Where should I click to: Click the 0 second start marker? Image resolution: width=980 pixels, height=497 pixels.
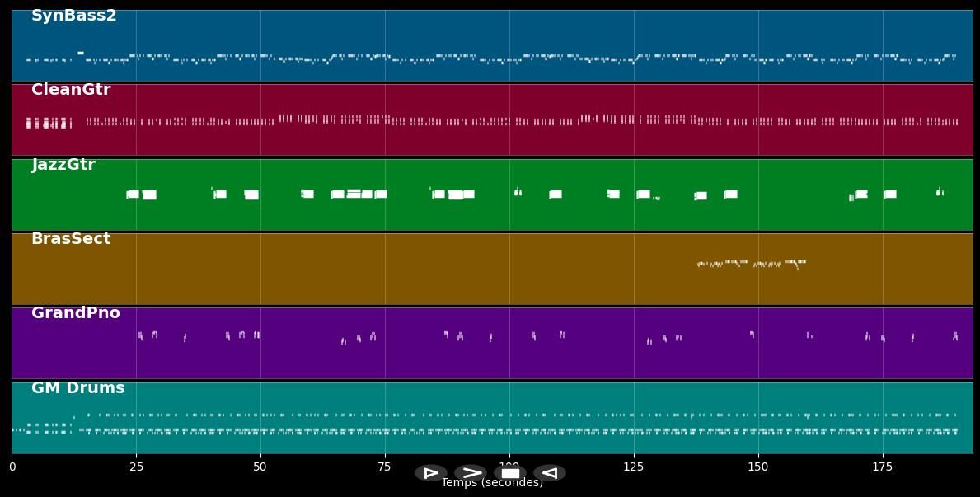tap(12, 467)
